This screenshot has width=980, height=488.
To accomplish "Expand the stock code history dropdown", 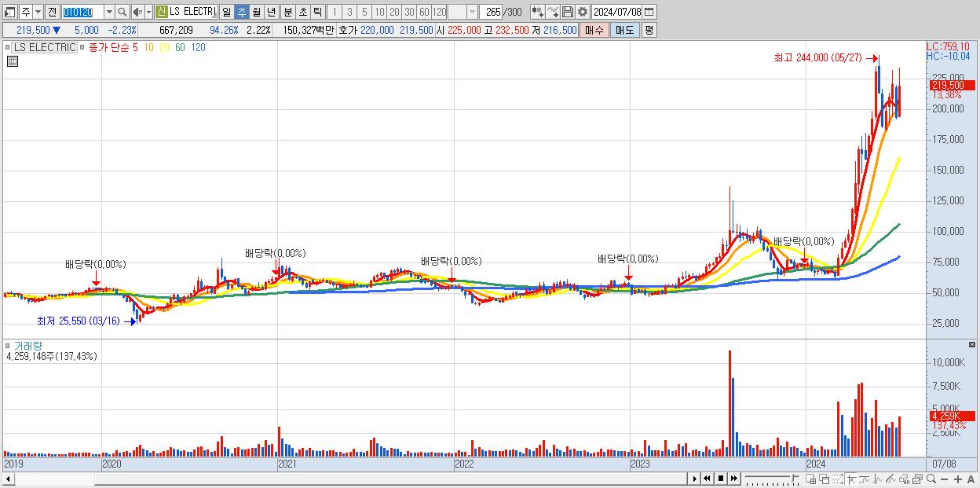I will (109, 12).
